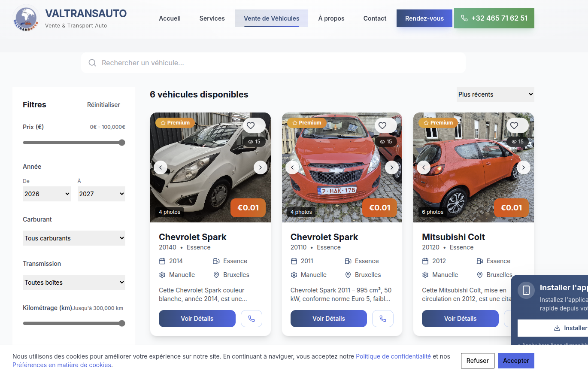Screen dimensions: 588x371
Task: Select Vente de Véhicules tab
Action: 272,18
